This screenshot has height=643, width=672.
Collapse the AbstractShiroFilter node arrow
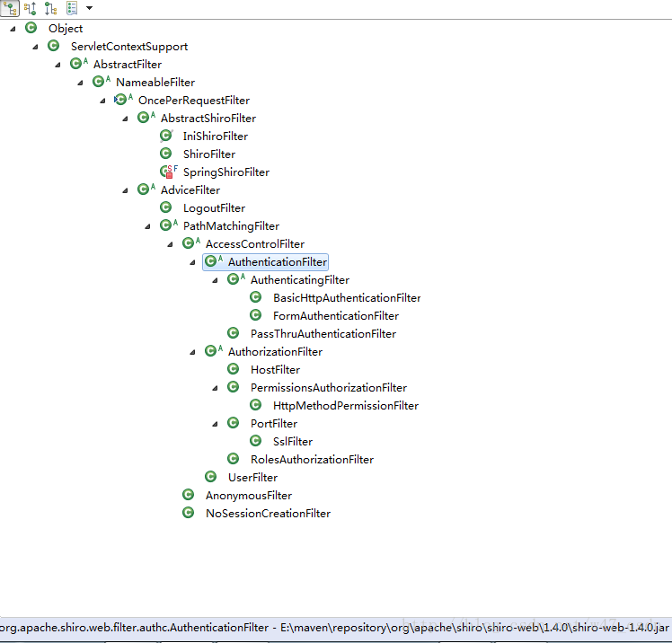click(125, 119)
